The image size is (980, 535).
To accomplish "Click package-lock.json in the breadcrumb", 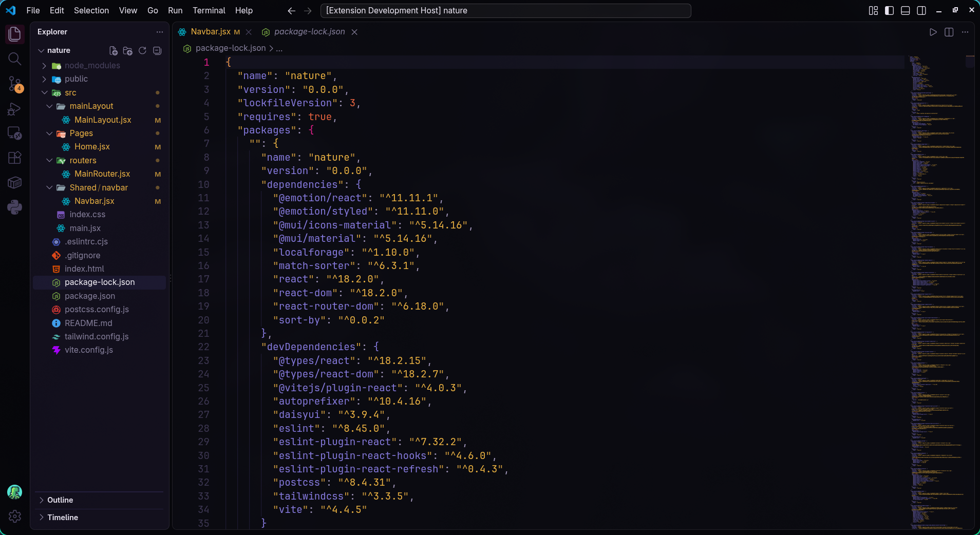I will 231,48.
